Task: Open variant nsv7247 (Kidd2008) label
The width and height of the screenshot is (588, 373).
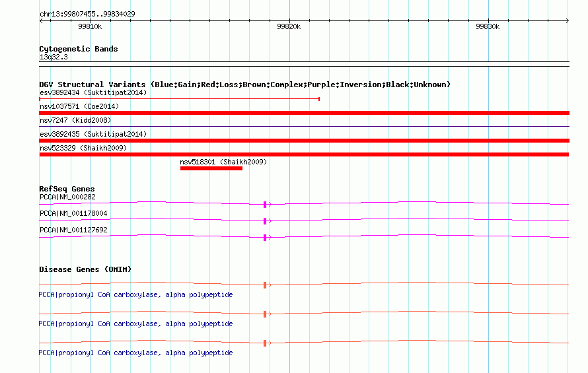Action: click(x=75, y=120)
